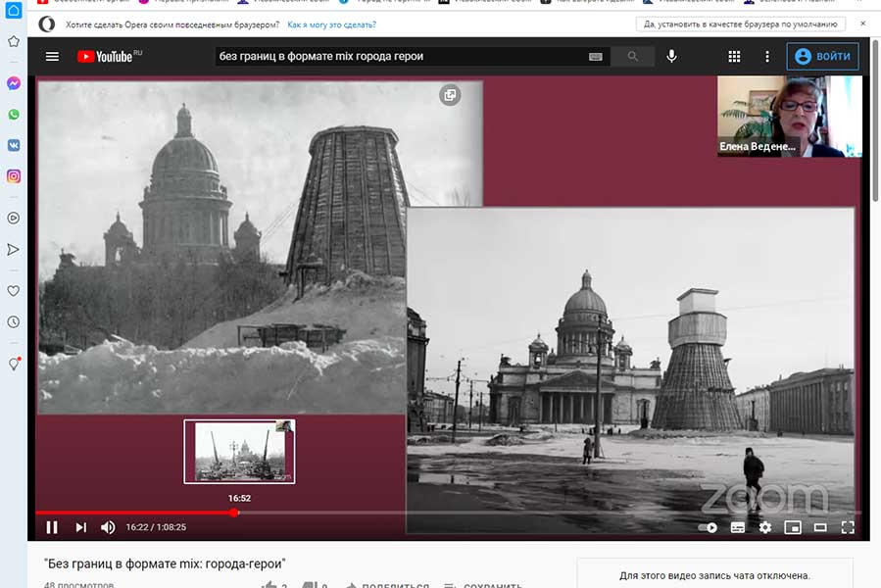Click the video title 'Без границ в формате mix'
The image size is (881, 588).
[x=165, y=563]
